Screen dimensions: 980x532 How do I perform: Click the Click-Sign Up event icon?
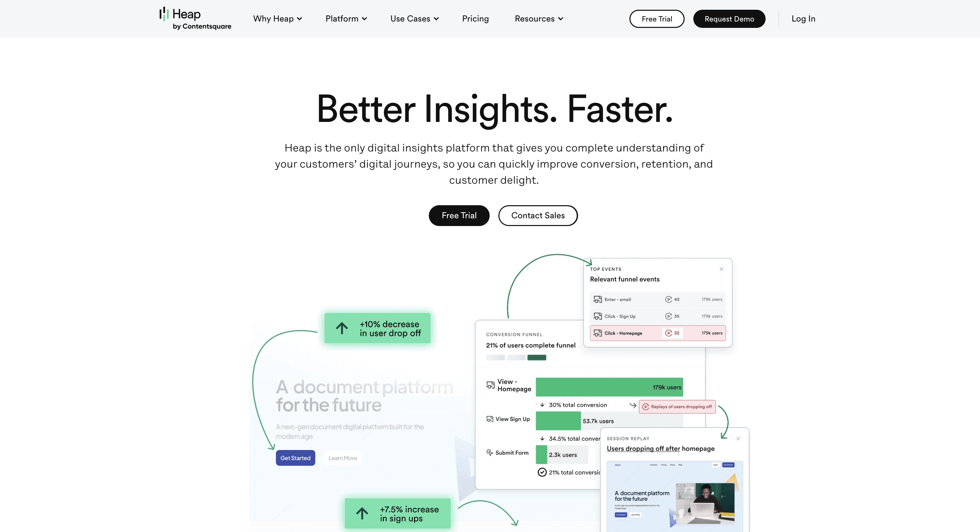pyautogui.click(x=598, y=316)
